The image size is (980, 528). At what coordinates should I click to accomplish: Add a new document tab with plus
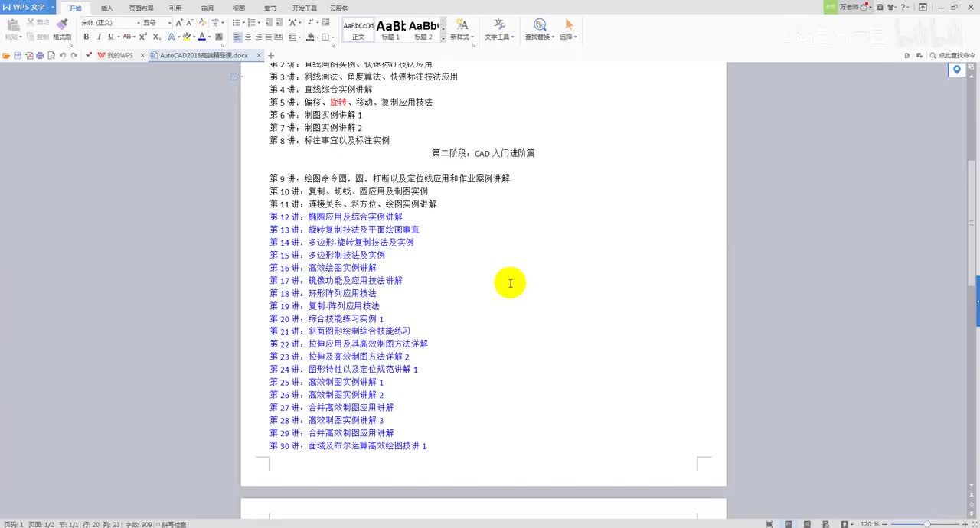(x=271, y=55)
